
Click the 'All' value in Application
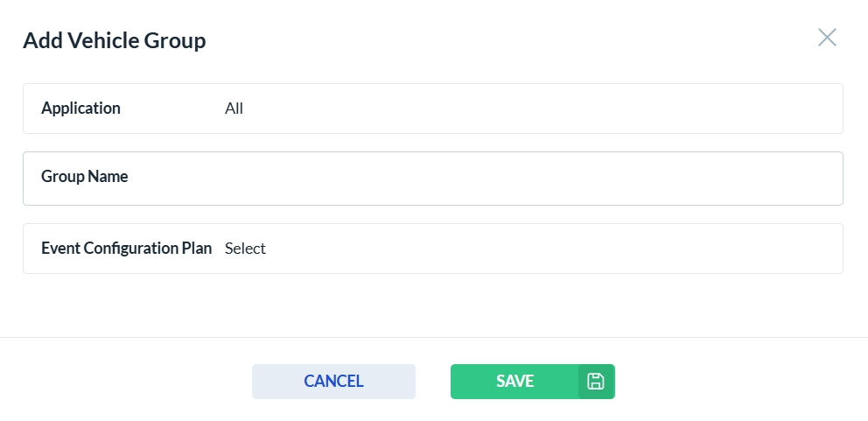click(234, 109)
